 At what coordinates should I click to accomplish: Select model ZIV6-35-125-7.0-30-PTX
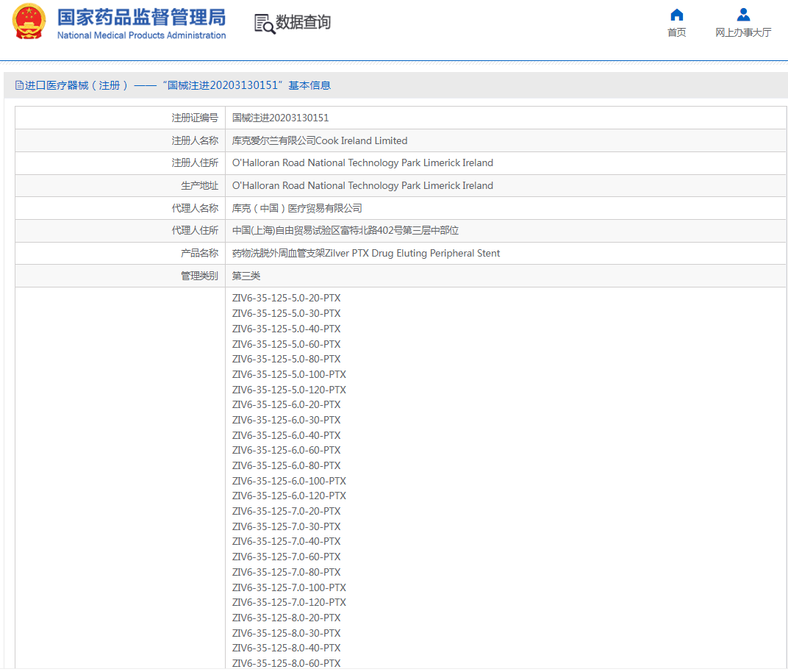click(286, 526)
